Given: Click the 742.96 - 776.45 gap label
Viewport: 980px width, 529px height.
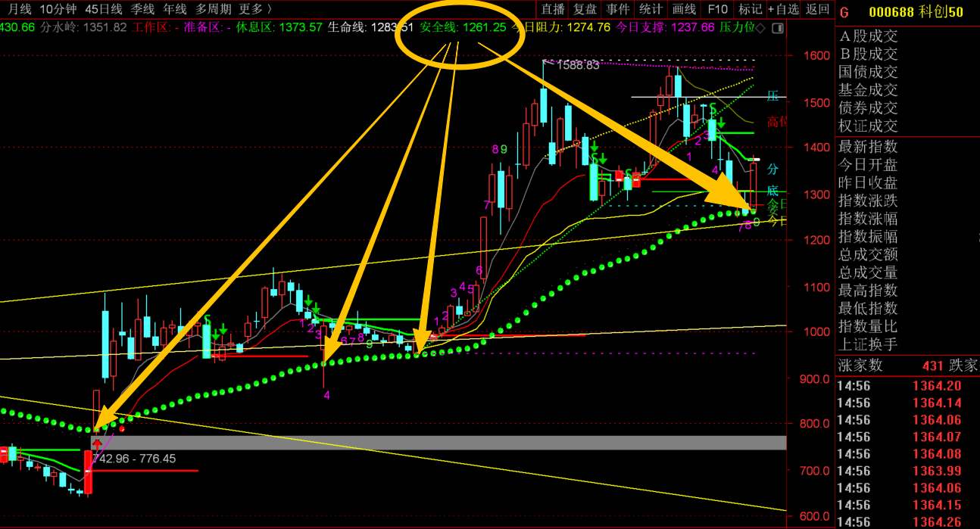Looking at the screenshot, I should [134, 459].
